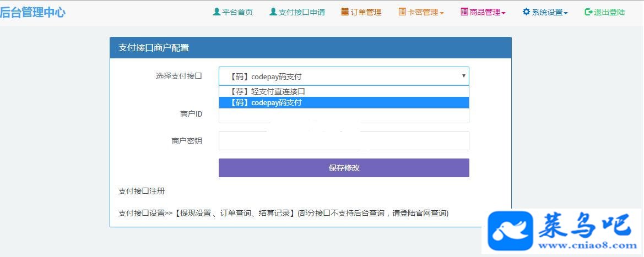Image resolution: width=644 pixels, height=257 pixels.
Task: Select the highlighted 【码】codepay码支付 option
Action: 344,103
